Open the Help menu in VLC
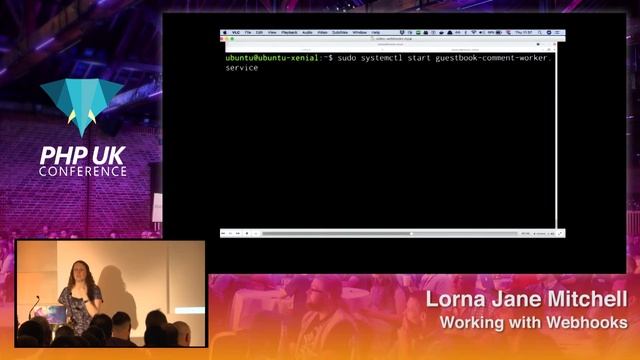Viewport: 640px width, 360px height. [x=376, y=32]
